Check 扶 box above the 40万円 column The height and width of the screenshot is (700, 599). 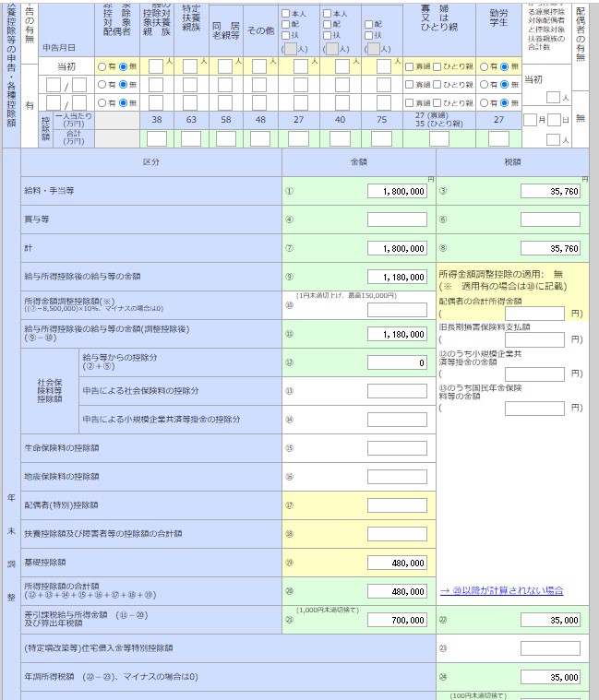pos(328,35)
